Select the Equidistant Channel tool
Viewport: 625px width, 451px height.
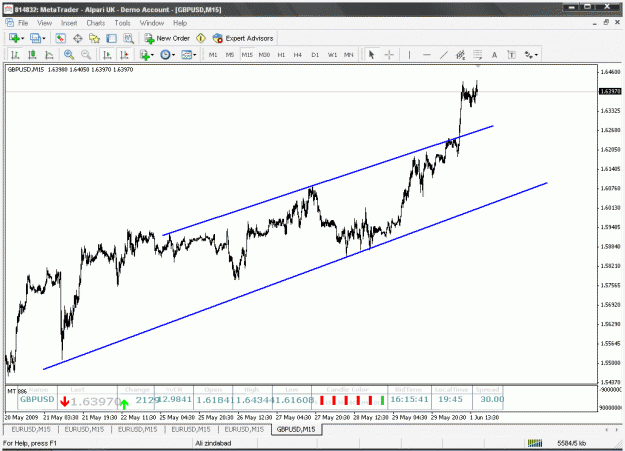coord(460,55)
